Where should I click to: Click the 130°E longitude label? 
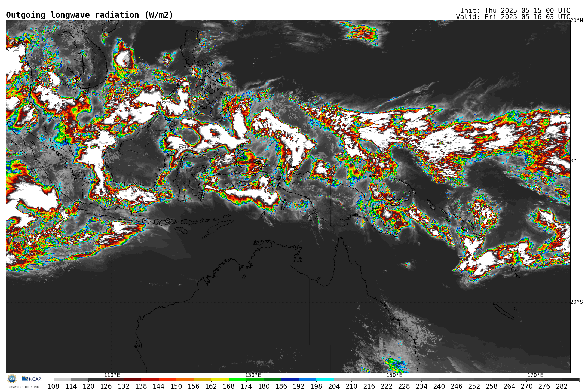point(253,375)
